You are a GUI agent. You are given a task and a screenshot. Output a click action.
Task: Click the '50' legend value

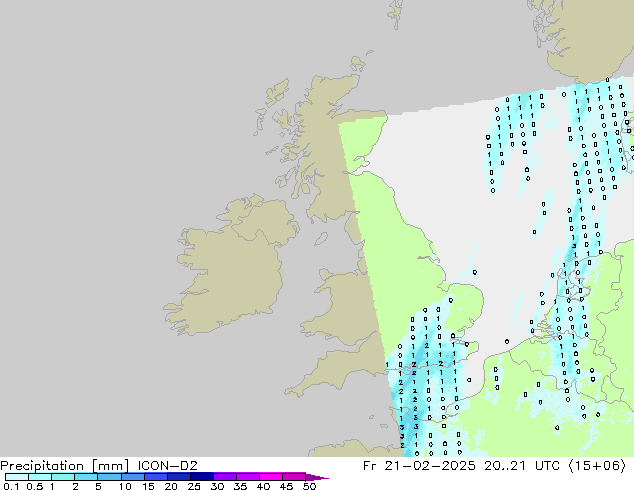(309, 486)
